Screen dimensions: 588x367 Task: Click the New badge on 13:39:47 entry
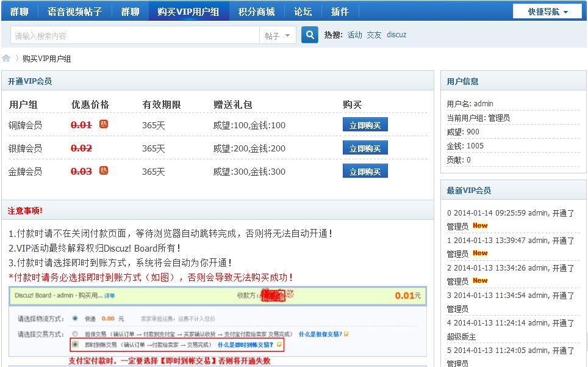480,253
